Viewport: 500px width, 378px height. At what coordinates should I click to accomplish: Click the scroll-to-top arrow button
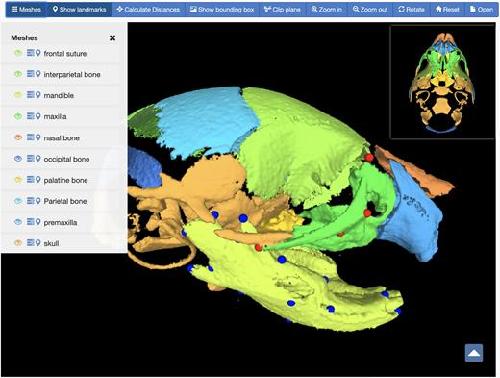[474, 353]
